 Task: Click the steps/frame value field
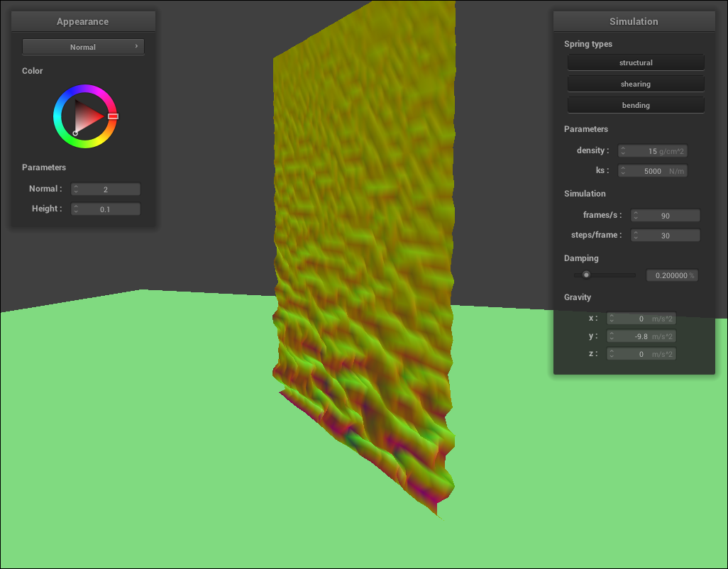pyautogui.click(x=666, y=236)
